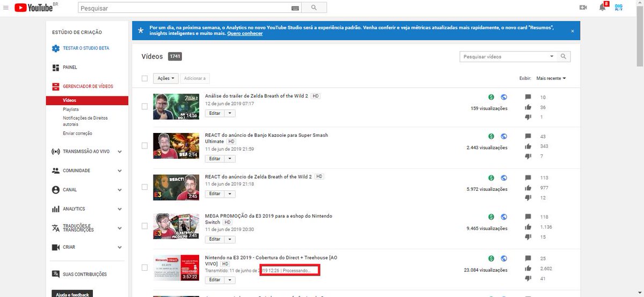This screenshot has width=644, height=297.
Task: Click monetization dollar icon for Zelda trailer analysis
Action: [491, 97]
